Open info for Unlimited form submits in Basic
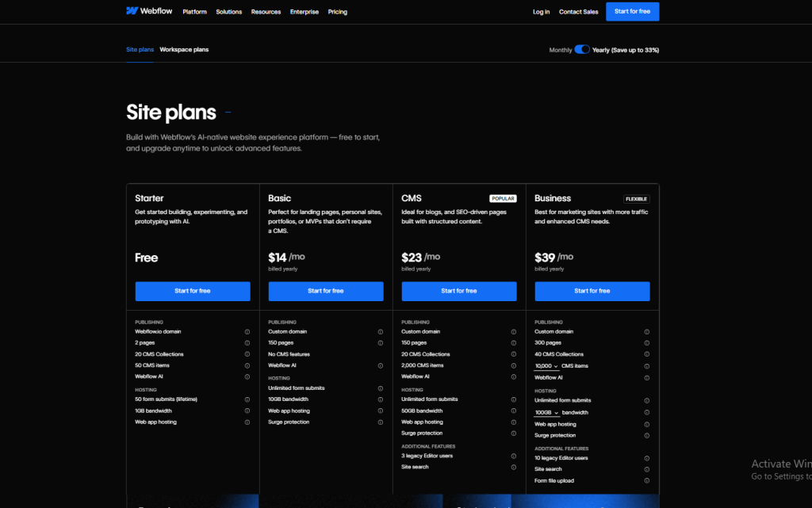The height and width of the screenshot is (508, 812). (x=380, y=388)
